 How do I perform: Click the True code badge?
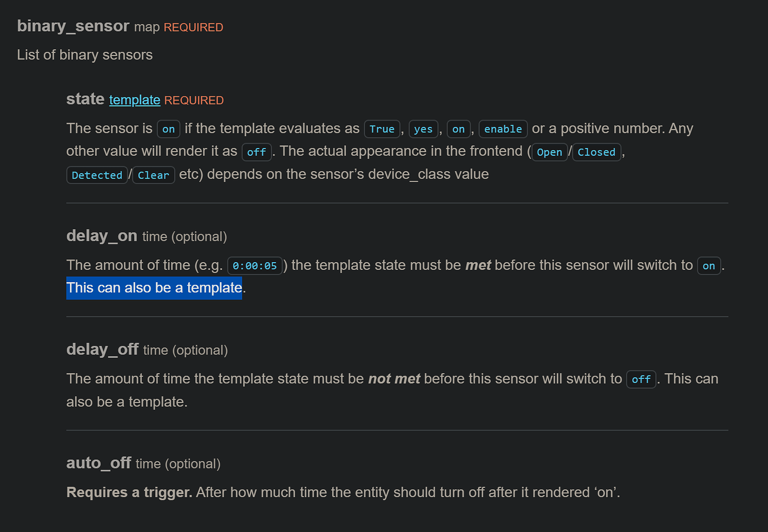(382, 129)
